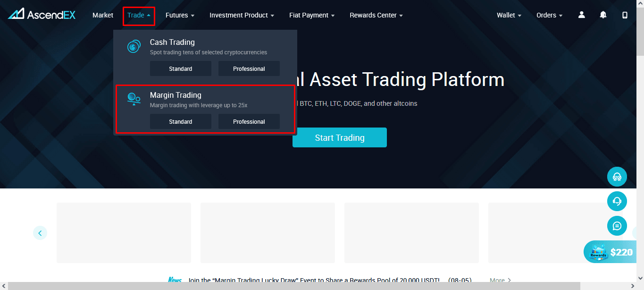This screenshot has height=290, width=644.
Task: Click the first banner placeholder card
Action: (124, 233)
